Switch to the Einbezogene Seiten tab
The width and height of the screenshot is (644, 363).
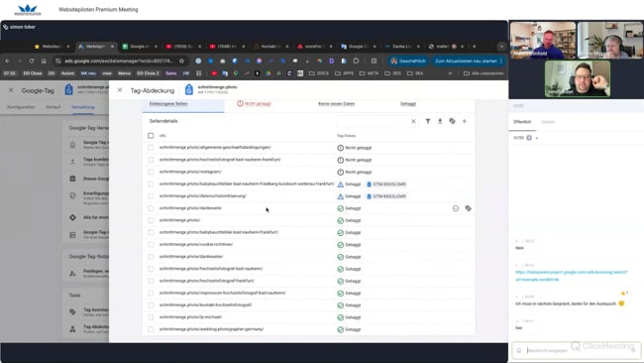tap(168, 103)
